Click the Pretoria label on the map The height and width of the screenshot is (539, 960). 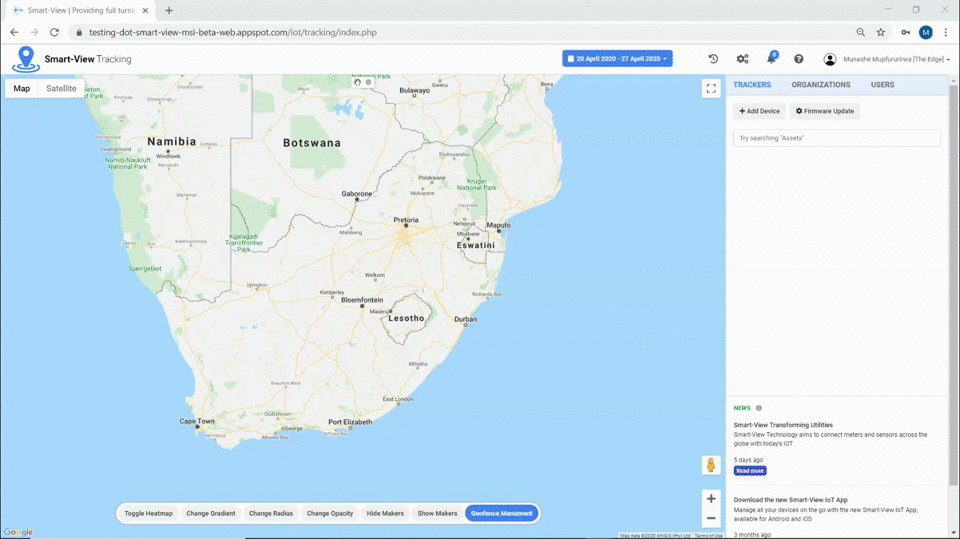(x=406, y=220)
